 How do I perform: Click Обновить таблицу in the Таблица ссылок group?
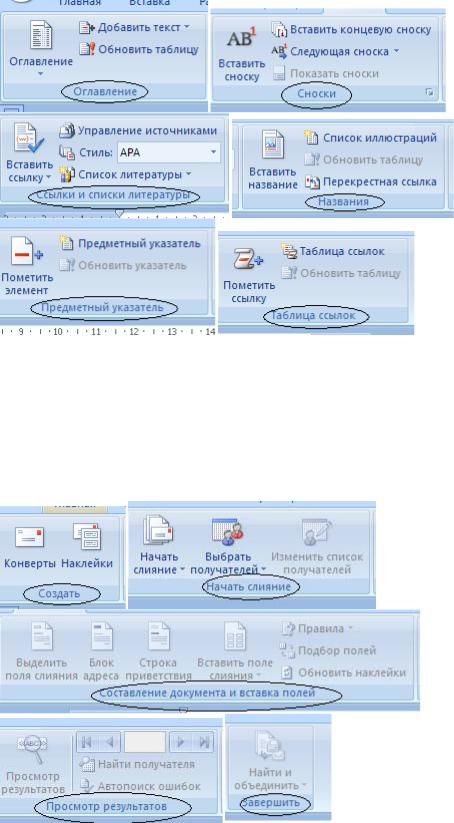[341, 273]
